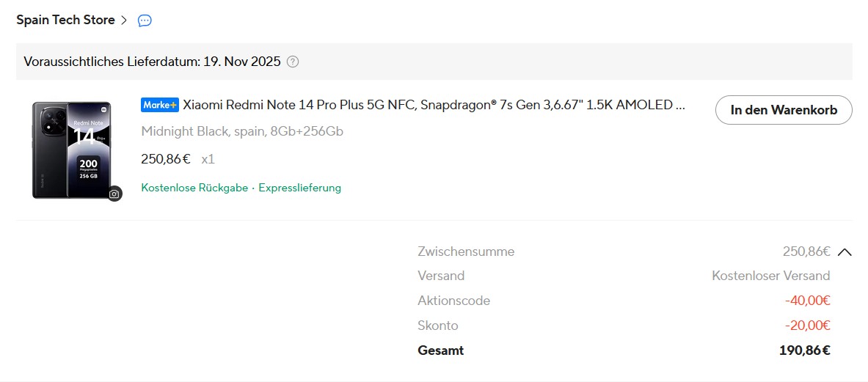
Task: Click the Redmi Note 14 phone thumbnail
Action: (71, 150)
